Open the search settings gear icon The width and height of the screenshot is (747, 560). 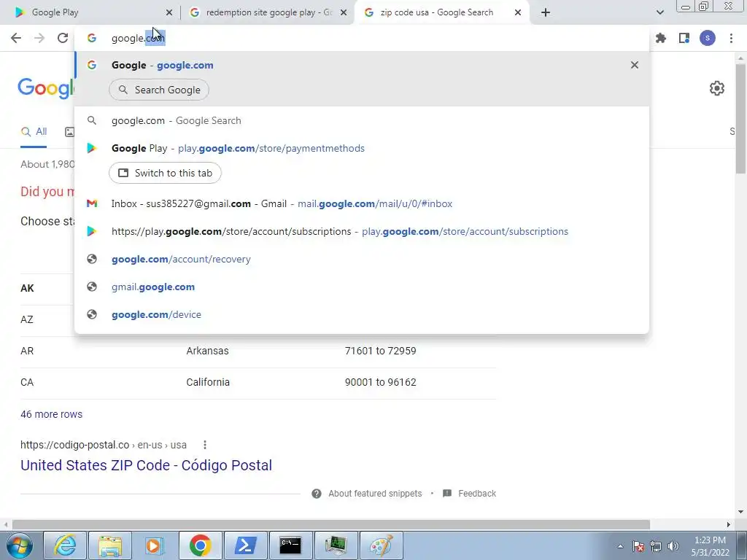pos(716,88)
